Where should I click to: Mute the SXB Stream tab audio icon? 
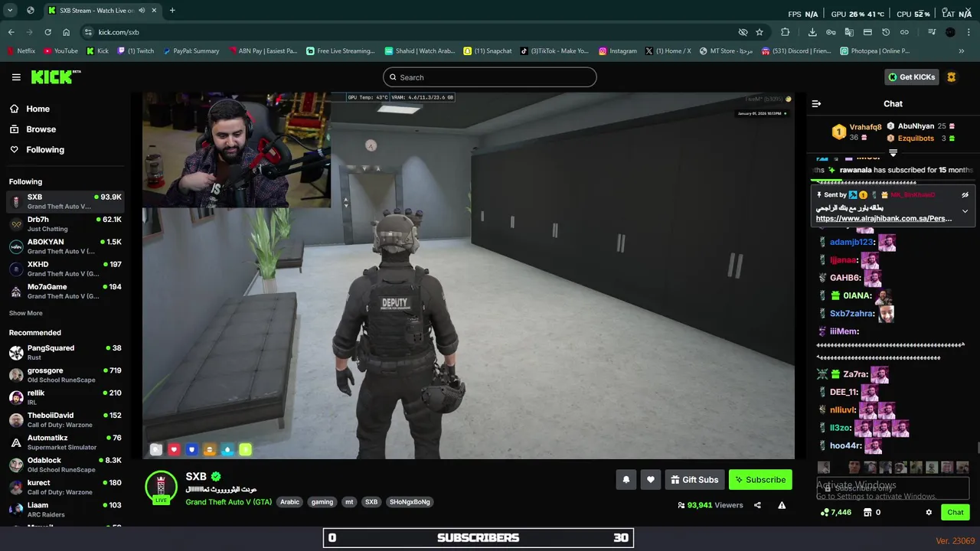142,10
